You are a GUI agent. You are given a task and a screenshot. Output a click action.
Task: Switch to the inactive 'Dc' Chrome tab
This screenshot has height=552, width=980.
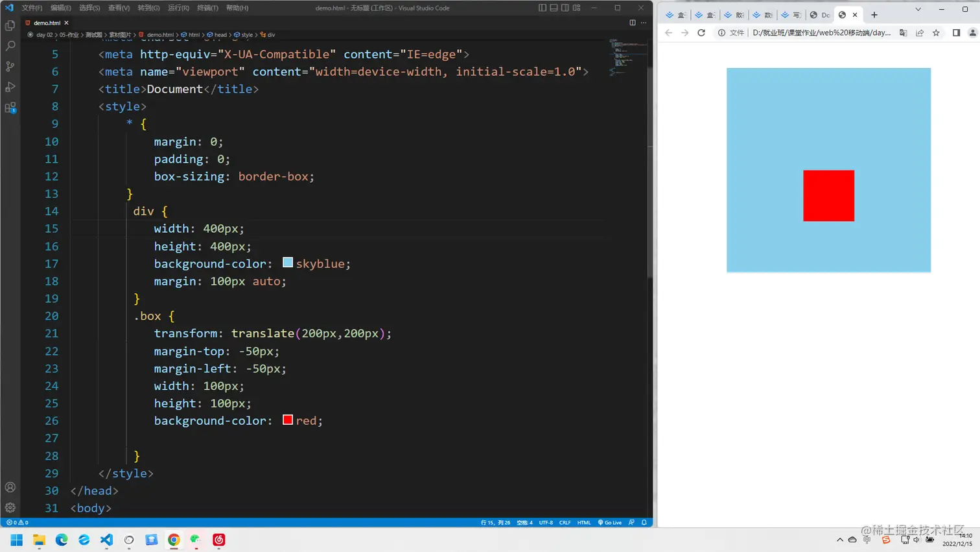[819, 14]
